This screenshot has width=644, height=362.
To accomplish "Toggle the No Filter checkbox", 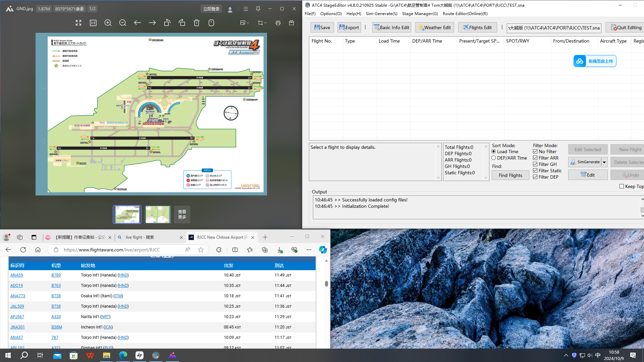I will pyautogui.click(x=535, y=152).
